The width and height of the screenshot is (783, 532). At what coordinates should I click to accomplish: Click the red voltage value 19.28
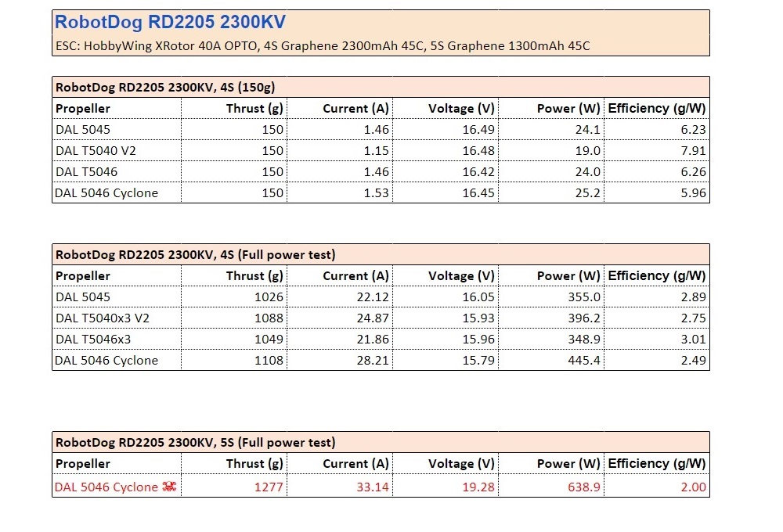point(478,487)
